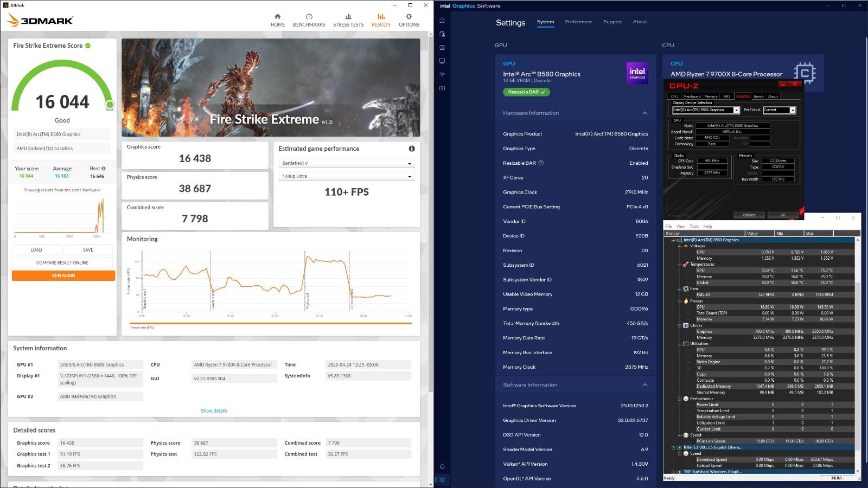Viewport: 868px width, 488px height.
Task: Collapse the Utilization group in sensor tree
Action: tap(679, 344)
